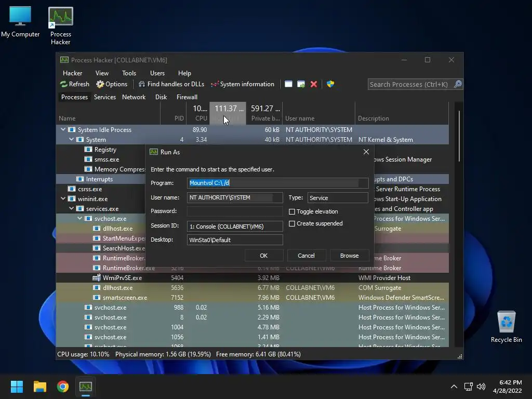Image resolution: width=532 pixels, height=399 pixels.
Task: Sort by Private bytes column header
Action: click(x=264, y=113)
